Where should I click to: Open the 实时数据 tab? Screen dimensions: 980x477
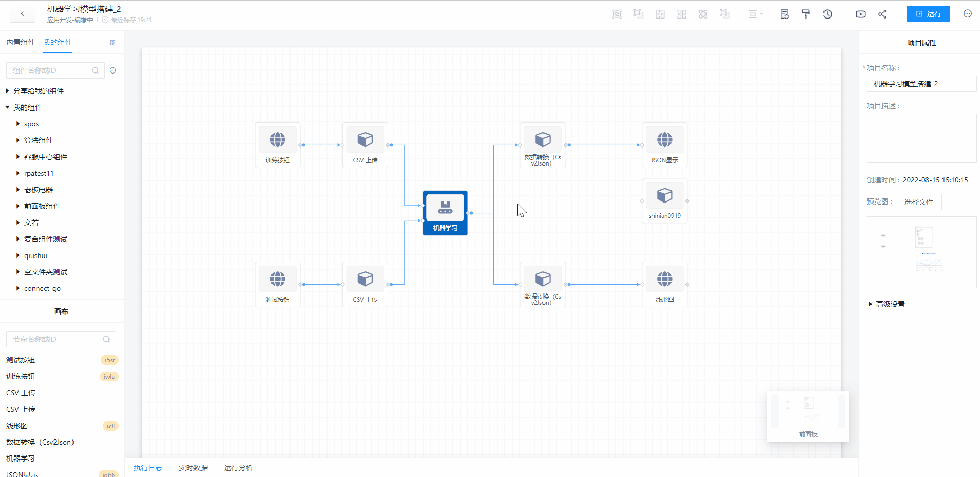[193, 468]
